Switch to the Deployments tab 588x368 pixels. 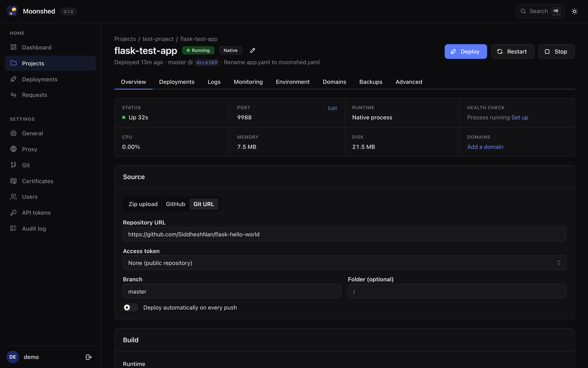coord(177,82)
